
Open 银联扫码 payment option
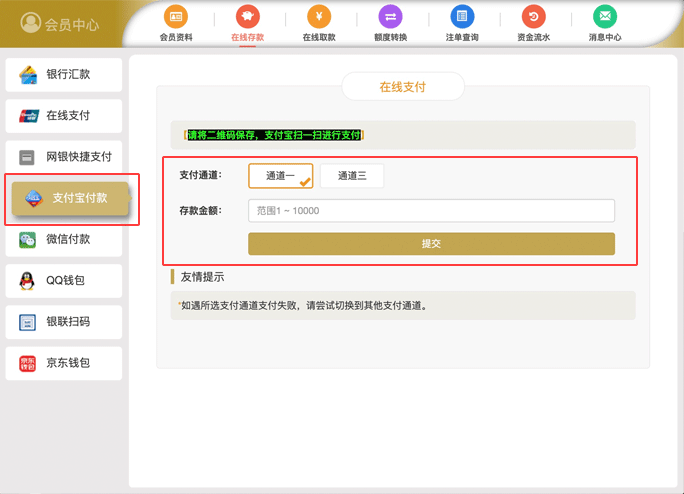[64, 322]
